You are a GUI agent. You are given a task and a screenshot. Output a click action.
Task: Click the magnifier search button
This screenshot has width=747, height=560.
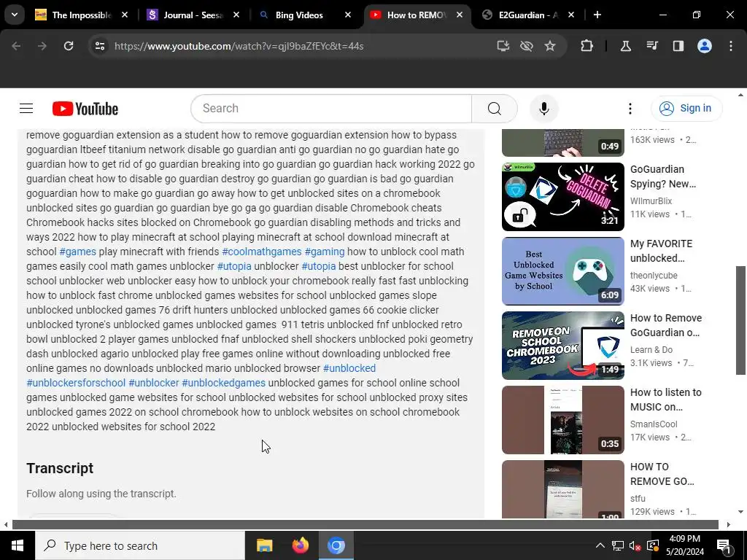tap(495, 109)
